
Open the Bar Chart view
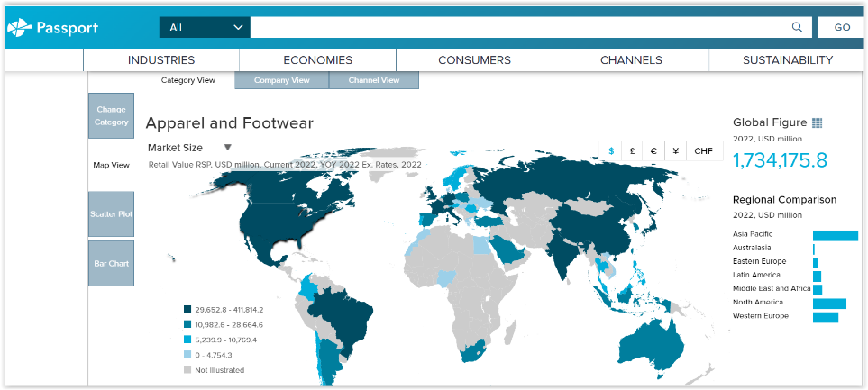click(x=112, y=263)
